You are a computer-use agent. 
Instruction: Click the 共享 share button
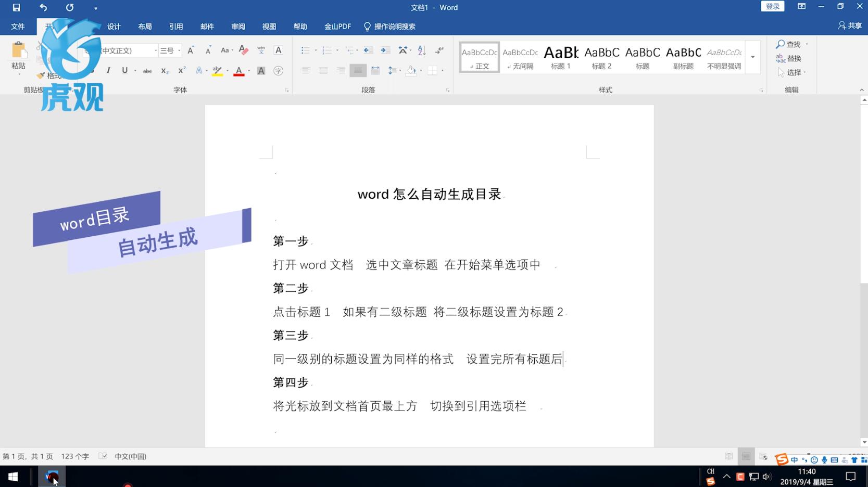(850, 25)
